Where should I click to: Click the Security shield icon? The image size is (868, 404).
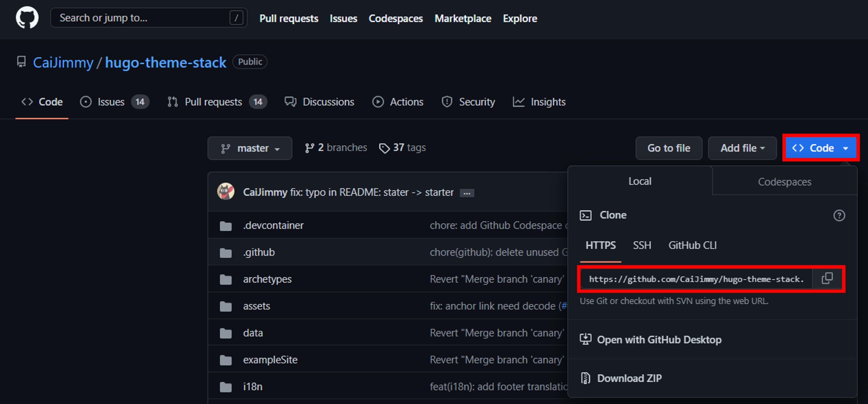447,102
